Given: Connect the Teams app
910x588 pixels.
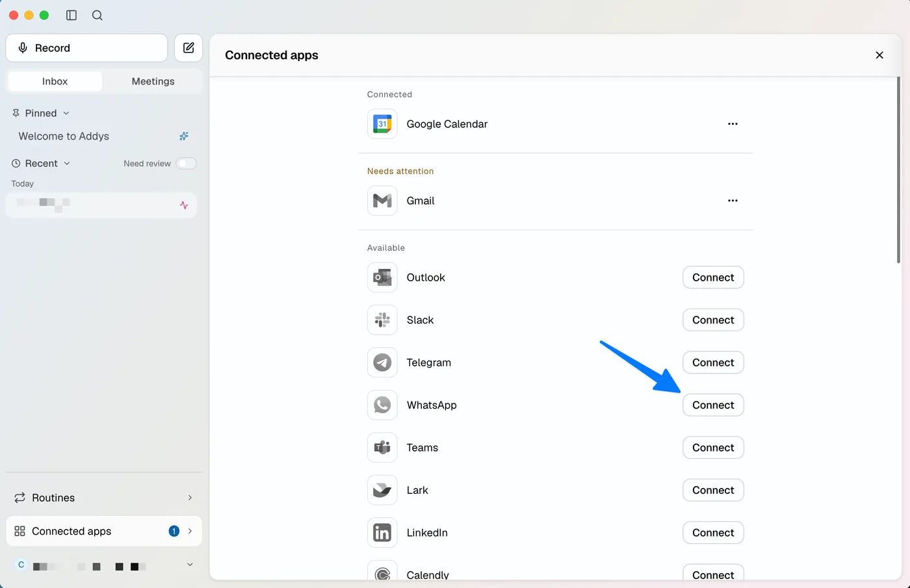Looking at the screenshot, I should [713, 448].
